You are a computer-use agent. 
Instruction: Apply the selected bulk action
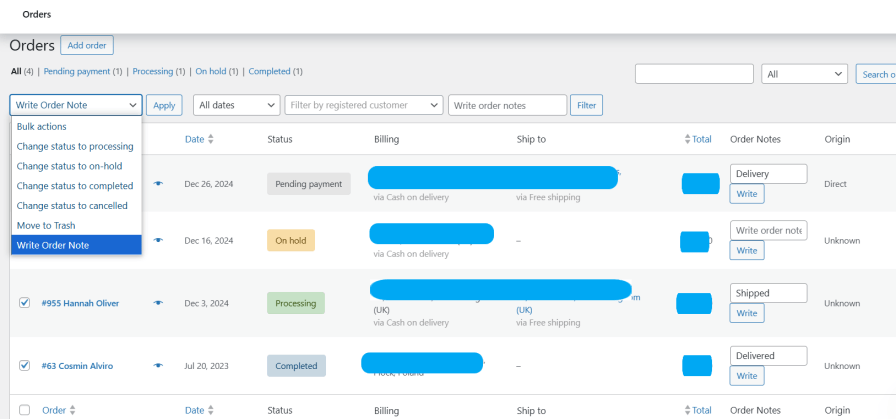164,105
